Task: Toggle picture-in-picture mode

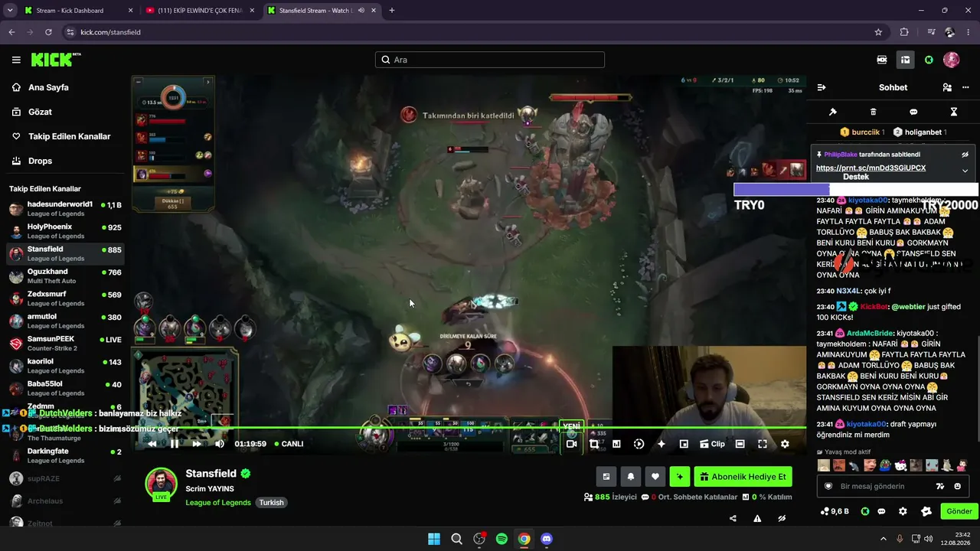Action: coord(684,444)
